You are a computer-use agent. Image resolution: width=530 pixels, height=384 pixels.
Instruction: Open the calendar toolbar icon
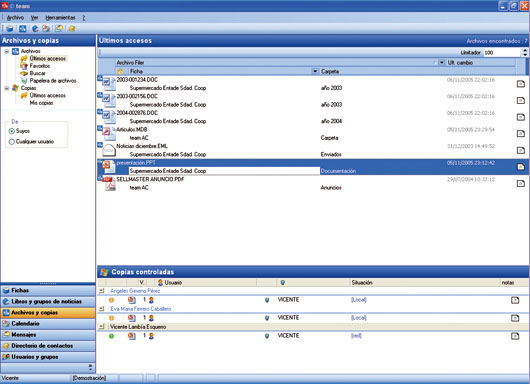pos(46,28)
